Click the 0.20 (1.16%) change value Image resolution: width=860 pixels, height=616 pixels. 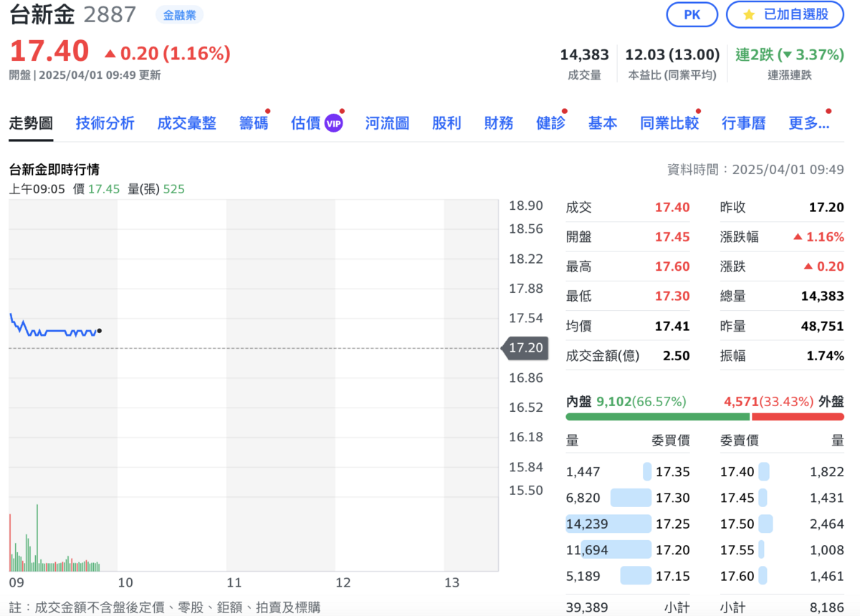tap(168, 53)
